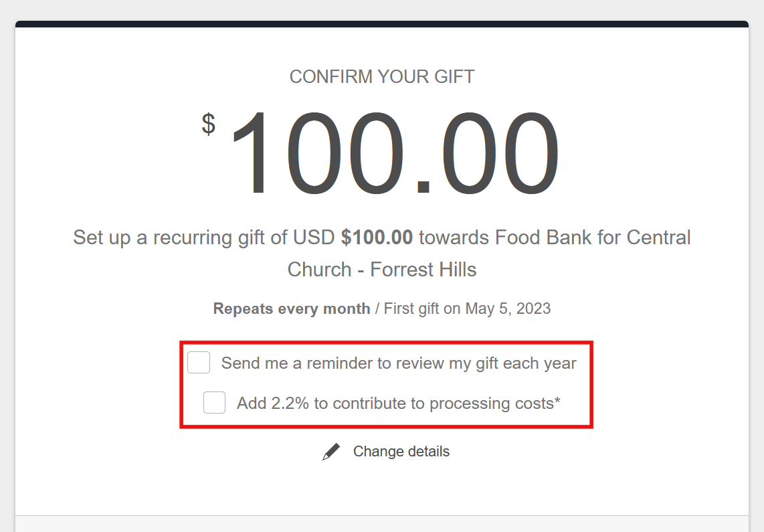Select the bold $100.00 amount in description
This screenshot has width=764, height=532.
379,237
